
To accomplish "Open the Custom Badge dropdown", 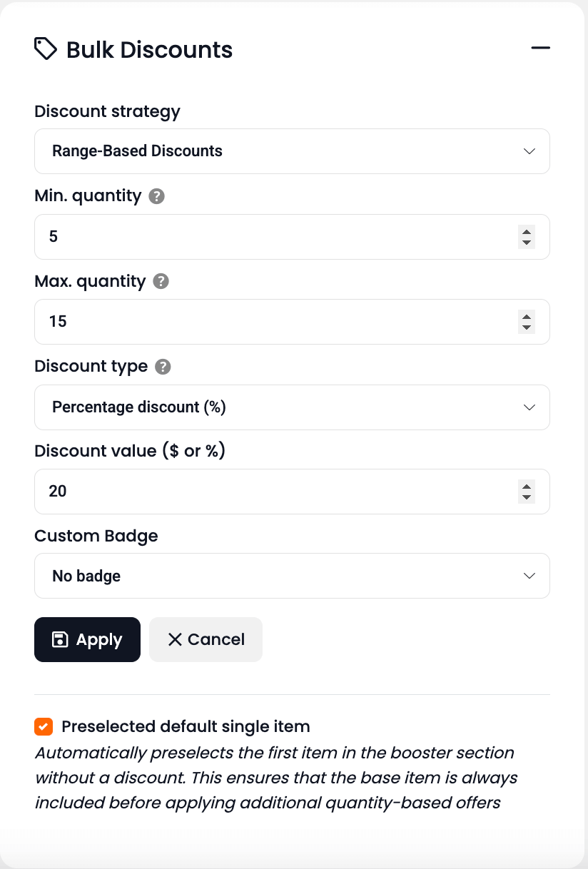I will 292,576.
